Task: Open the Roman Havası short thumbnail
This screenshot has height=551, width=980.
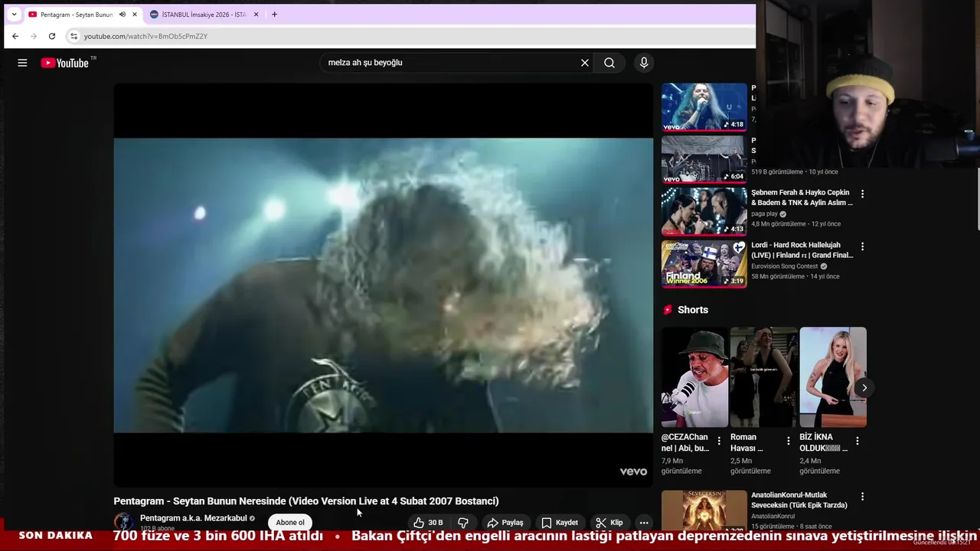Action: click(x=763, y=377)
